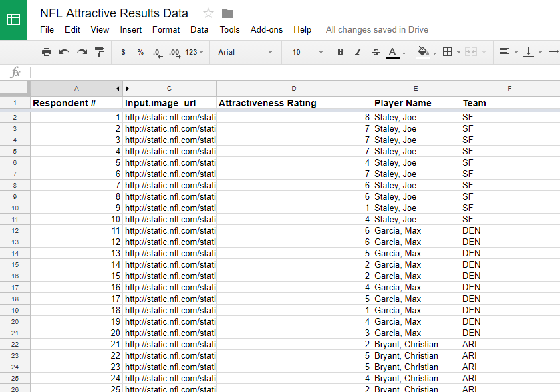Select the Player Name header cell
Screen dimensions: 560x392
coord(416,103)
